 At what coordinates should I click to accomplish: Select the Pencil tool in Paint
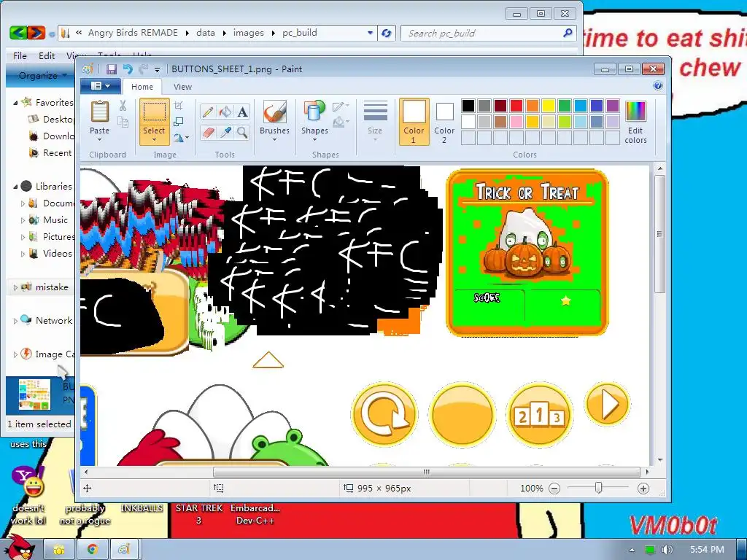[208, 112]
